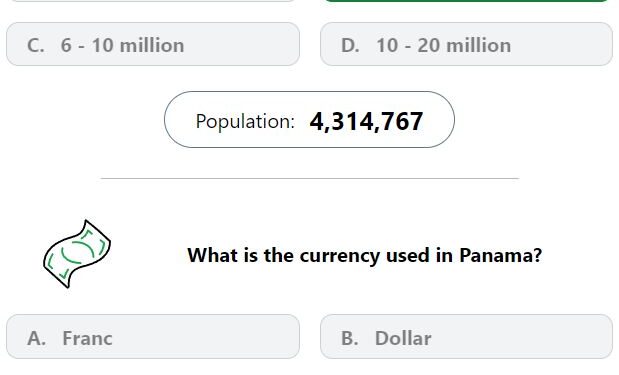Choose answer D. 10 - 20 million
619x375 pixels.
click(x=466, y=44)
